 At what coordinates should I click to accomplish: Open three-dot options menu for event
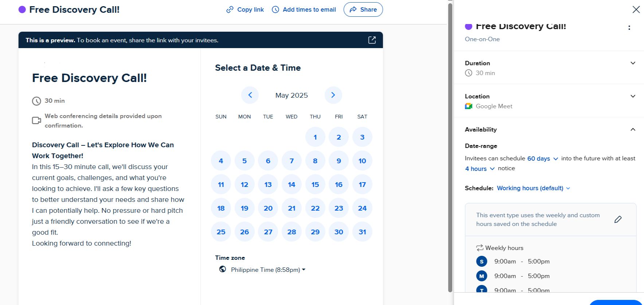coord(629,28)
